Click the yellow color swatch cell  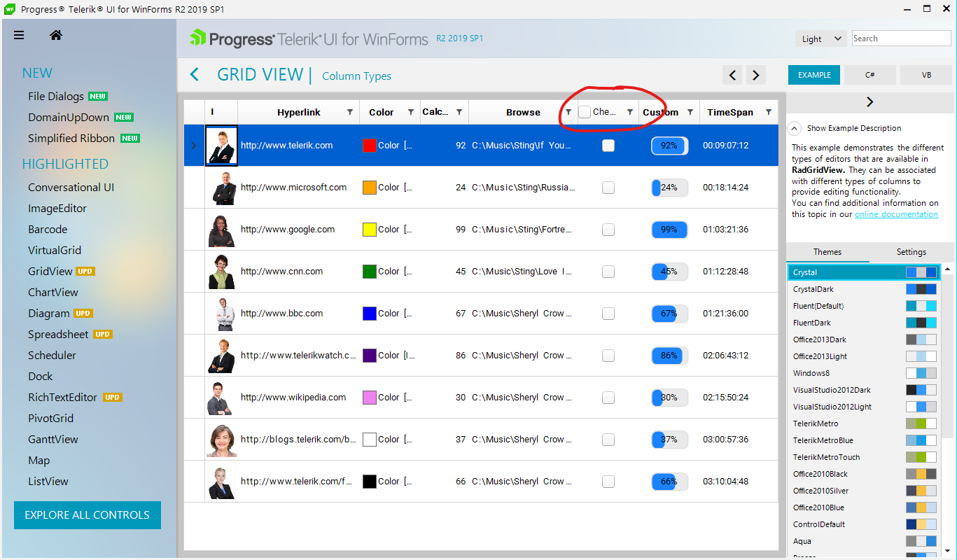click(x=370, y=230)
